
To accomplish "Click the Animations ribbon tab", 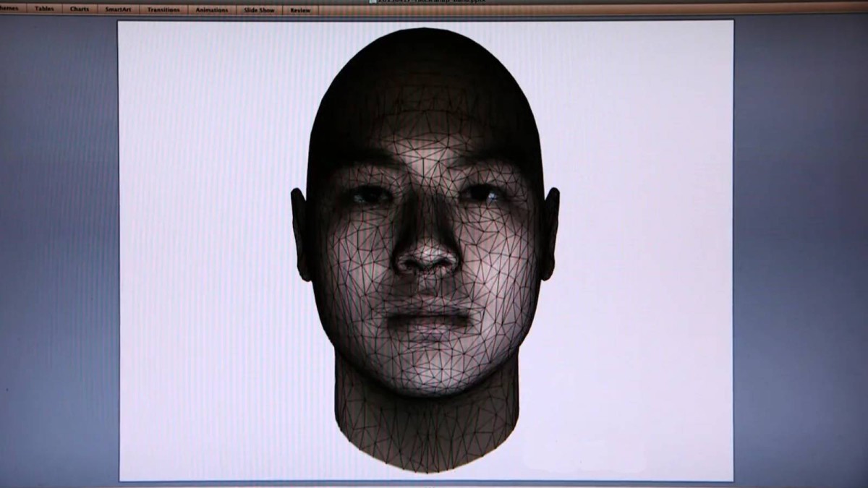I will pos(212,9).
